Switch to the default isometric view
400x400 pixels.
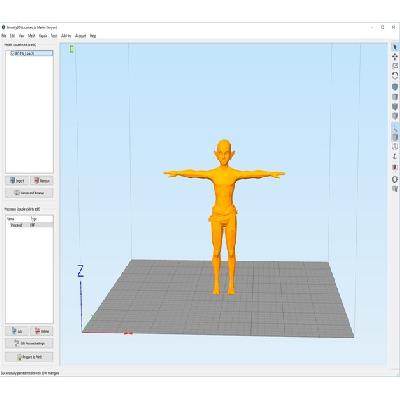395,87
